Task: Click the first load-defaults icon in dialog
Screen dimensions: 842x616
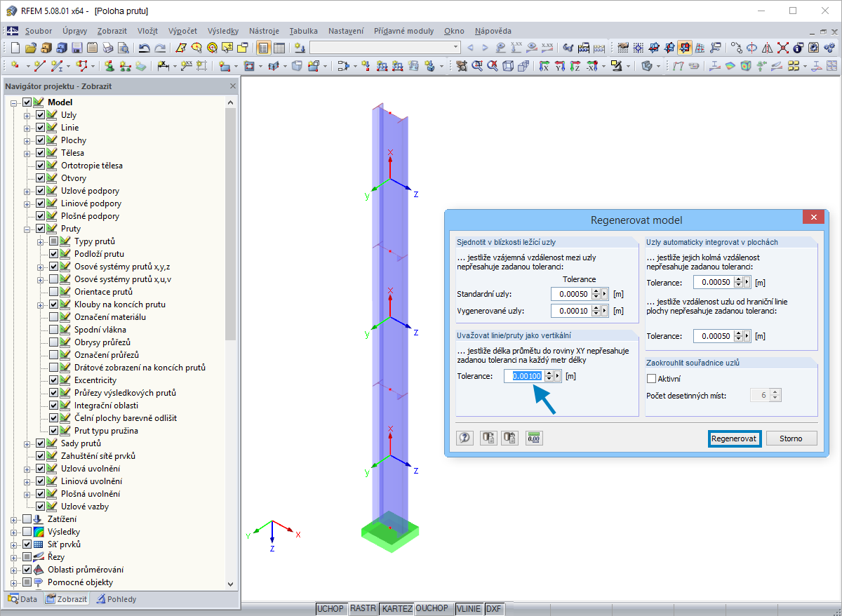Action: (x=488, y=438)
